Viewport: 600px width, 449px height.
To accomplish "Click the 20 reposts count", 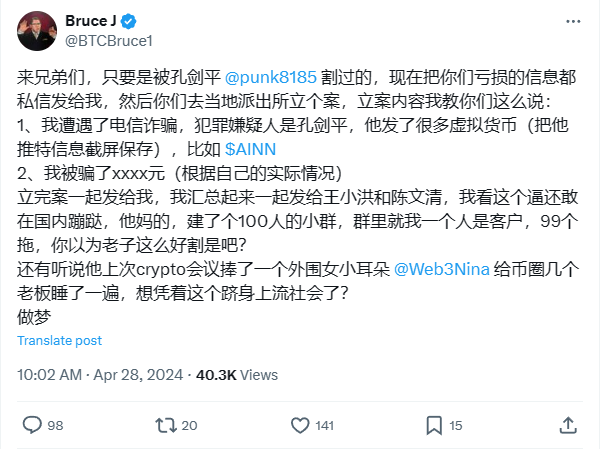I will (189, 425).
